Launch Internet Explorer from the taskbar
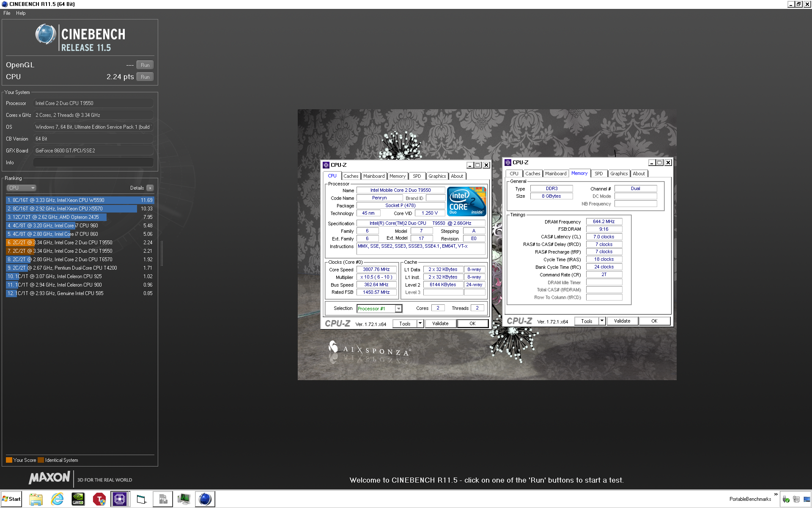Screen dimensions: 812x508 pos(57,499)
